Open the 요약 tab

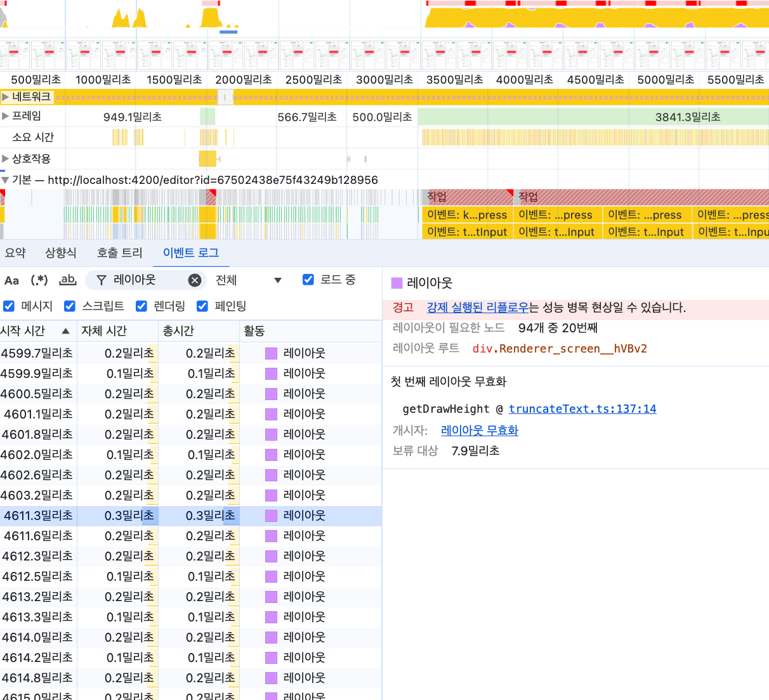pos(15,253)
